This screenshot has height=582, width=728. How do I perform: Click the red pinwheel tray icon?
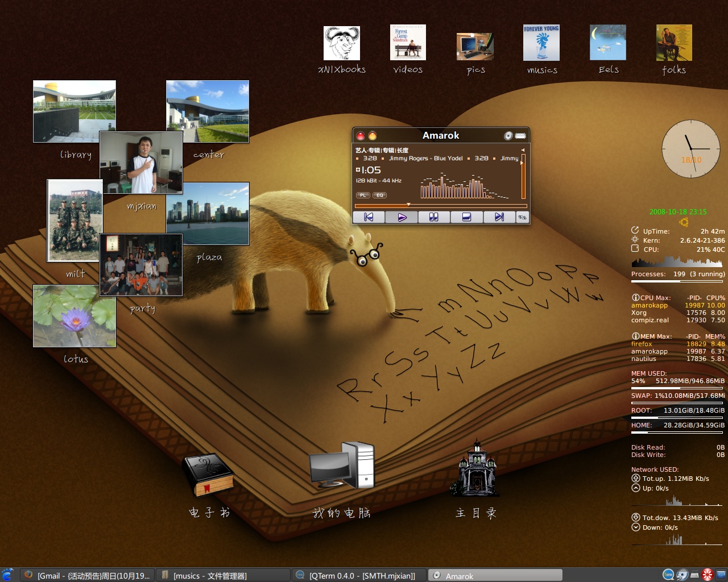point(708,575)
